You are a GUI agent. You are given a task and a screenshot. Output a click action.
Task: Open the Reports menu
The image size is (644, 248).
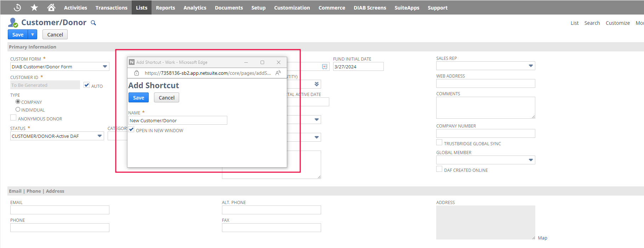pyautogui.click(x=165, y=7)
